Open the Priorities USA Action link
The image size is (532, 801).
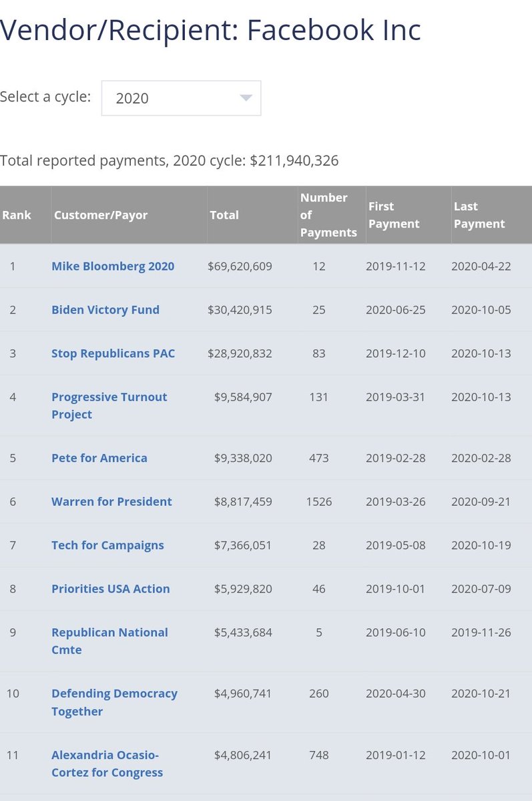111,589
